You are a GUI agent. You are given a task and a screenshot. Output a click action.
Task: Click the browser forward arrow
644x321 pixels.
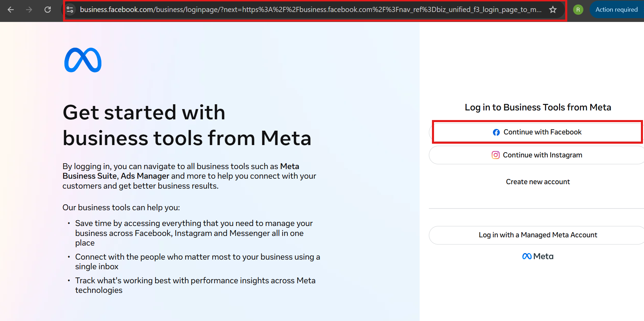pyautogui.click(x=29, y=10)
